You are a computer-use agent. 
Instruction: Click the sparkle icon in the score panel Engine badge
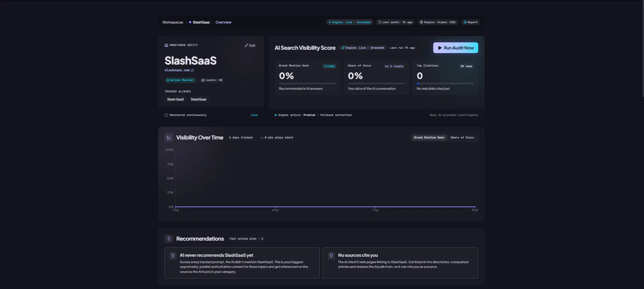[343, 48]
